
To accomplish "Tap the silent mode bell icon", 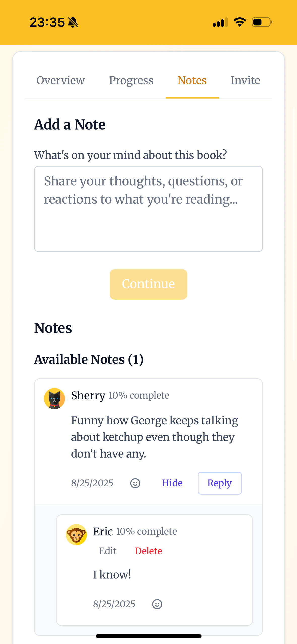I will coord(73,22).
